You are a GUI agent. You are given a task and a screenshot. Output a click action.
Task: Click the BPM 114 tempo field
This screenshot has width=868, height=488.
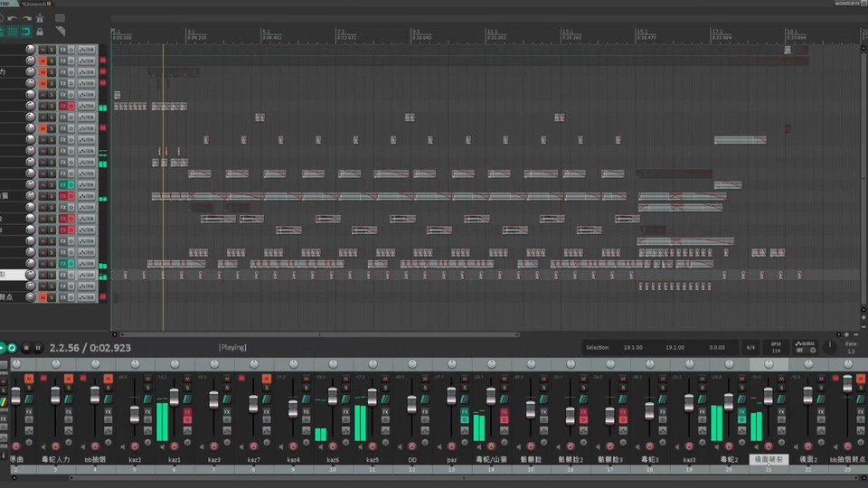tap(776, 347)
